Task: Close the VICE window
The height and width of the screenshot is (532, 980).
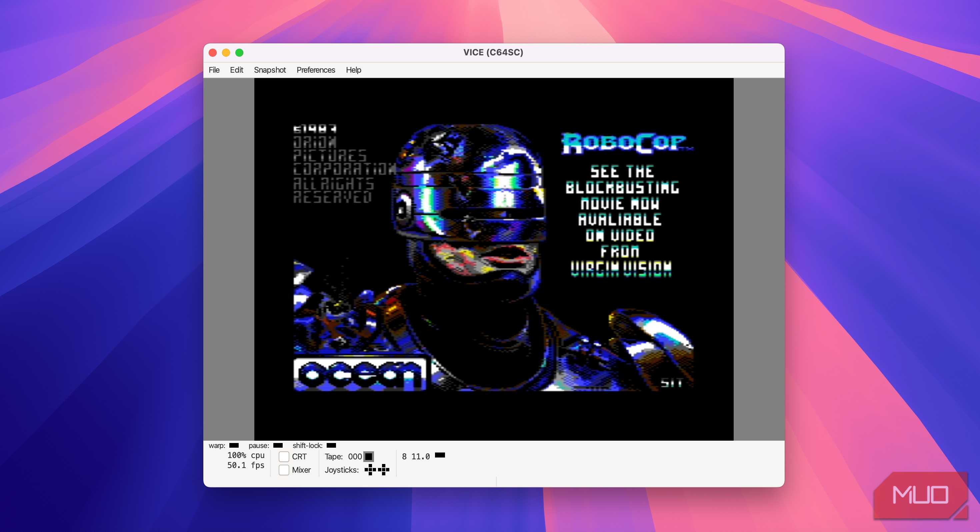Action: [213, 53]
